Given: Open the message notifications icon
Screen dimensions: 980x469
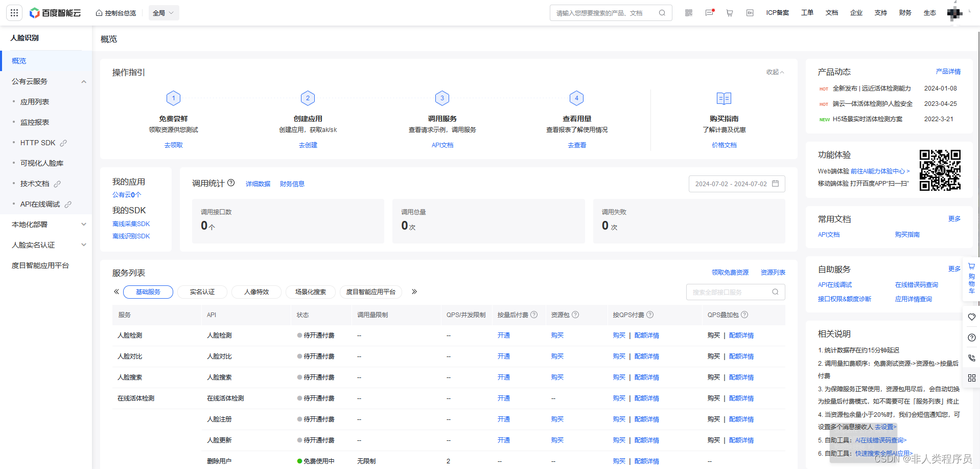Looking at the screenshot, I should (x=709, y=13).
